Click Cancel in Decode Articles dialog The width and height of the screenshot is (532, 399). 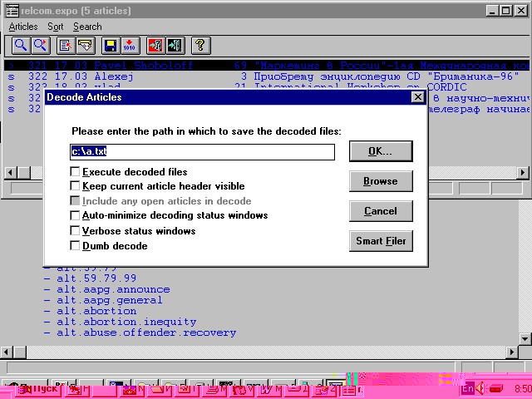click(x=381, y=211)
